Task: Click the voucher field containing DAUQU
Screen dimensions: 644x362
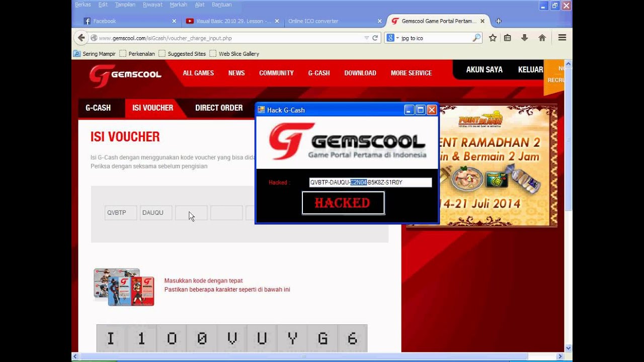Action: pos(156,213)
